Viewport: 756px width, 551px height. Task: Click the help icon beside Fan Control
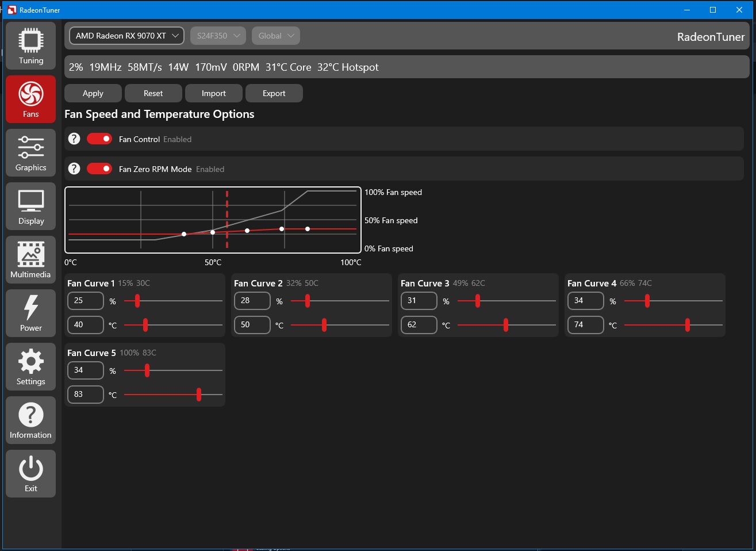pos(74,139)
